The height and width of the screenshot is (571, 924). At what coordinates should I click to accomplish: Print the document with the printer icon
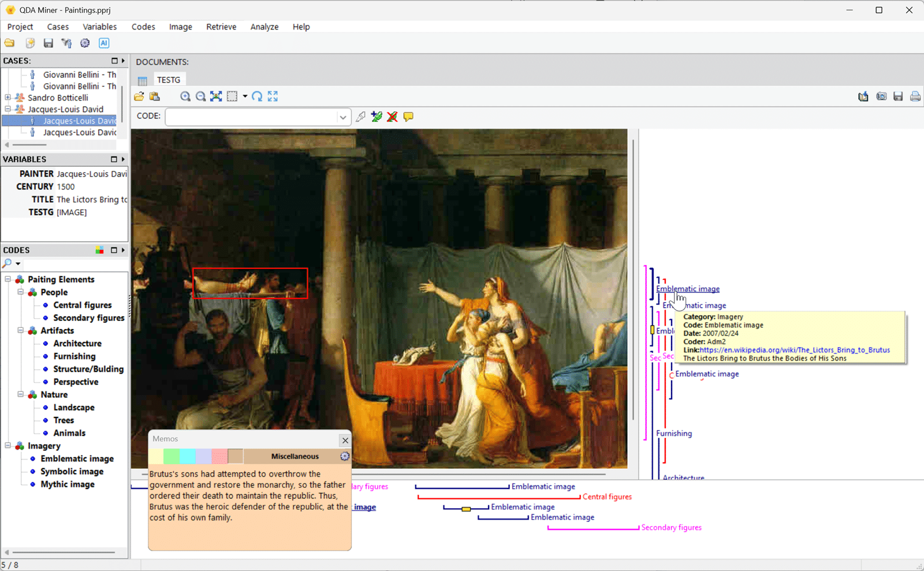coord(915,96)
